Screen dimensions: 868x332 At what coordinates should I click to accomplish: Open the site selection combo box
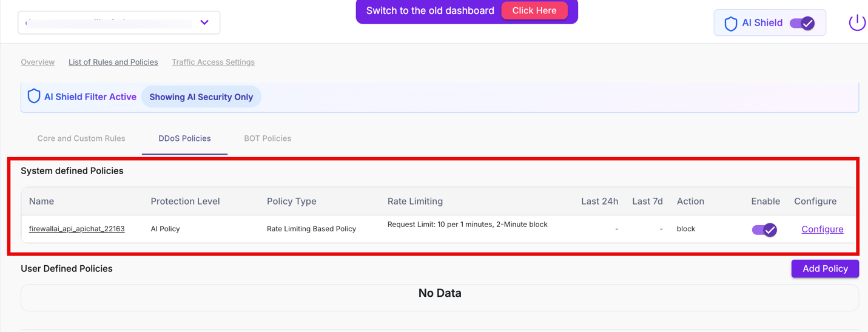(x=109, y=22)
